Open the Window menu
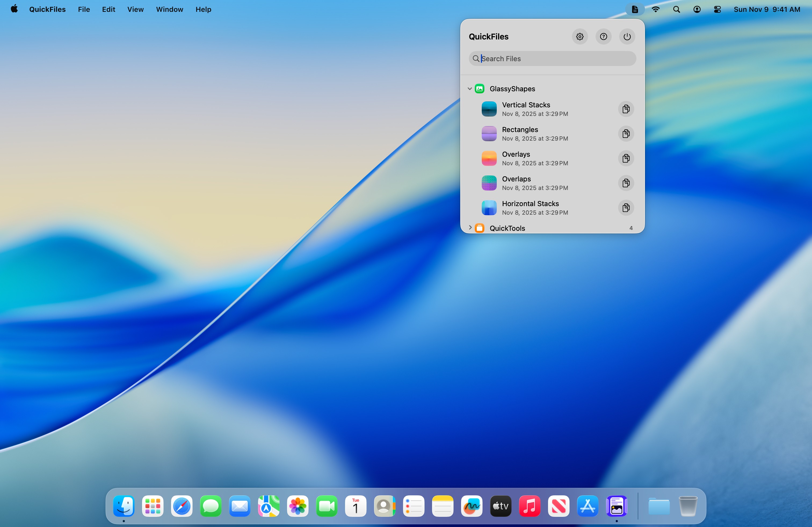Image resolution: width=812 pixels, height=527 pixels. [x=169, y=9]
